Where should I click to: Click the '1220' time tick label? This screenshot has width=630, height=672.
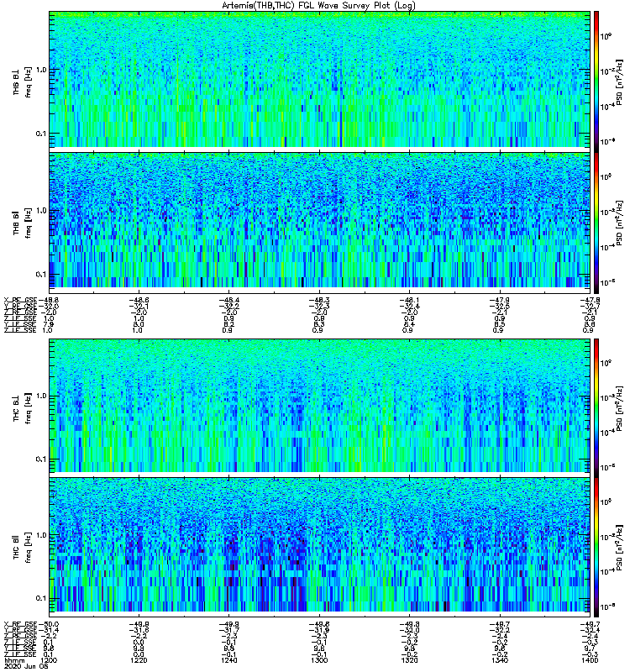click(x=138, y=660)
